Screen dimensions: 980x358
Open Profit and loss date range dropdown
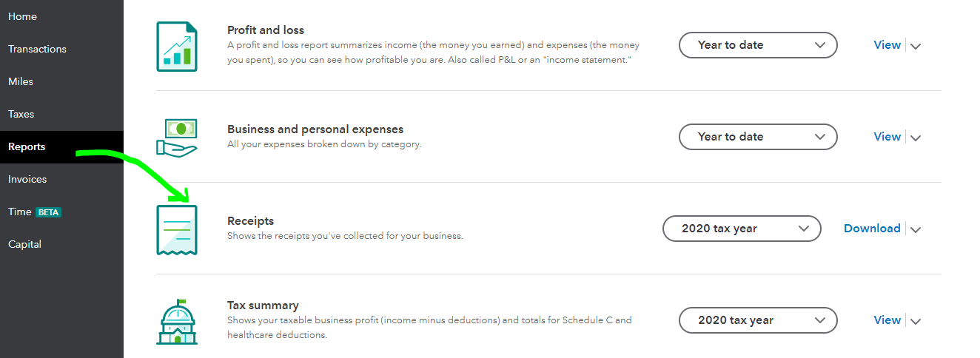pyautogui.click(x=758, y=45)
